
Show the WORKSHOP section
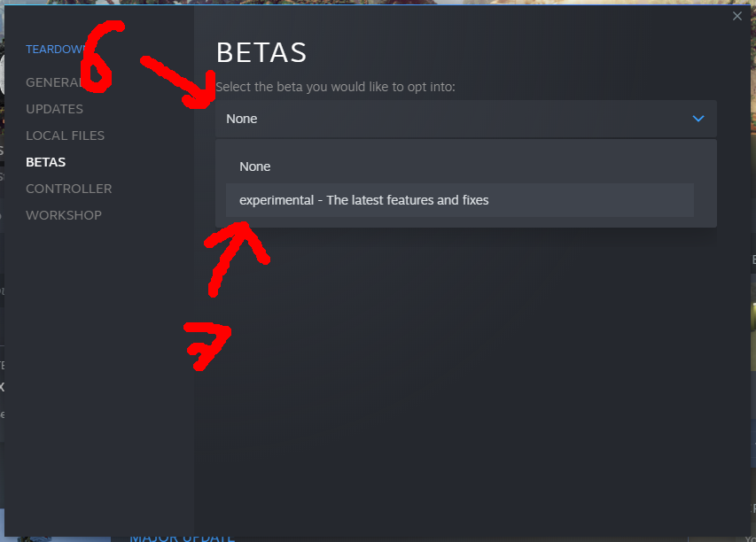pyautogui.click(x=63, y=215)
